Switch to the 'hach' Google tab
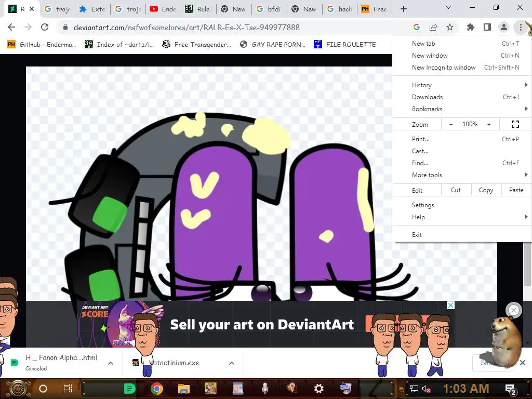 click(x=340, y=9)
